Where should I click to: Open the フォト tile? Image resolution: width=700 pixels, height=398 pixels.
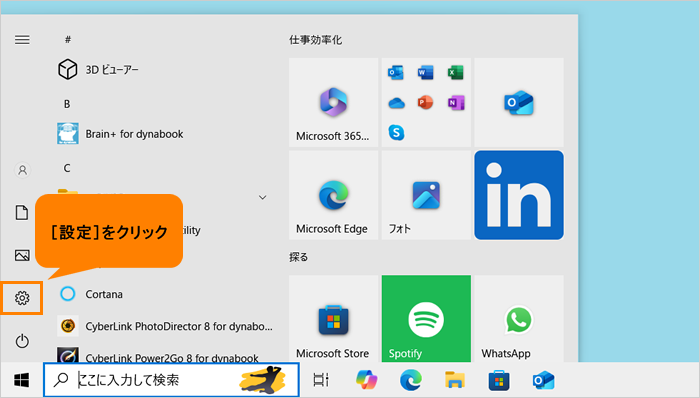click(426, 195)
